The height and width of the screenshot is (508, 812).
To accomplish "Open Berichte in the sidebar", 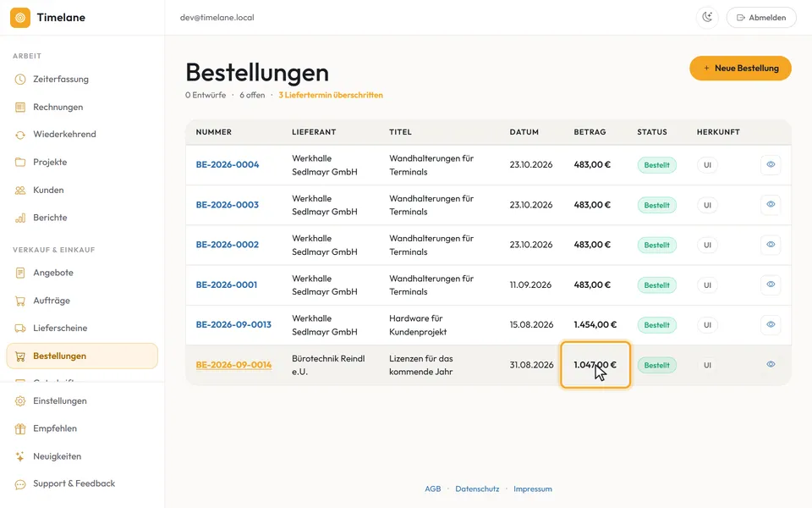I will 82,218.
